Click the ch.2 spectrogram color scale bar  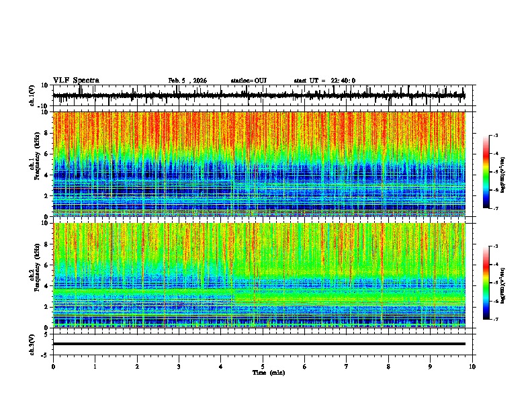tap(486, 283)
